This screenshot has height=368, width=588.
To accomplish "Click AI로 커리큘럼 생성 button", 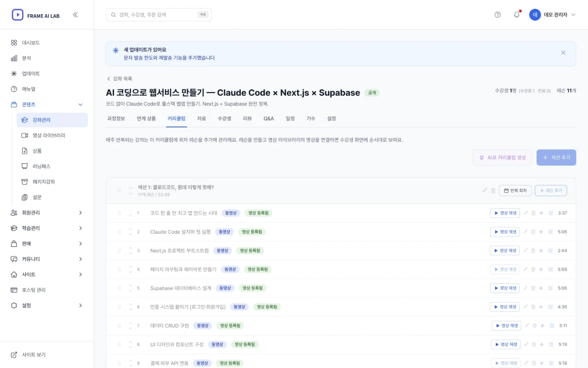I will [x=502, y=157].
